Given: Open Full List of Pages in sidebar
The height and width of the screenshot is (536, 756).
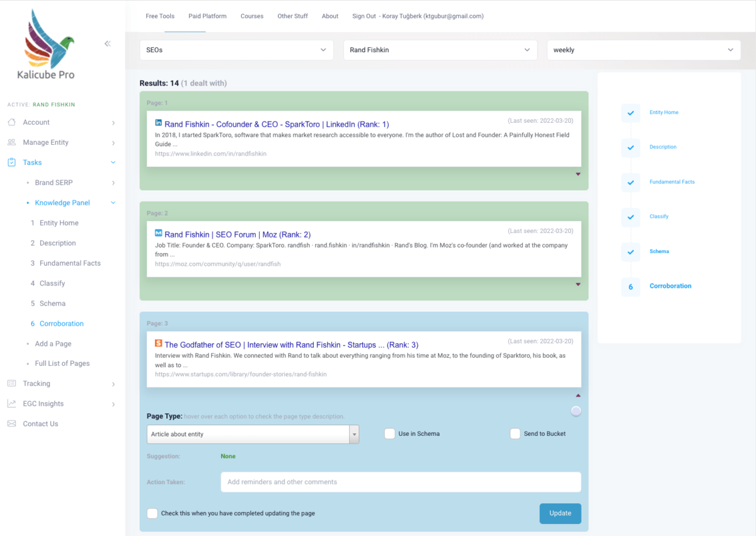Looking at the screenshot, I should [x=62, y=363].
